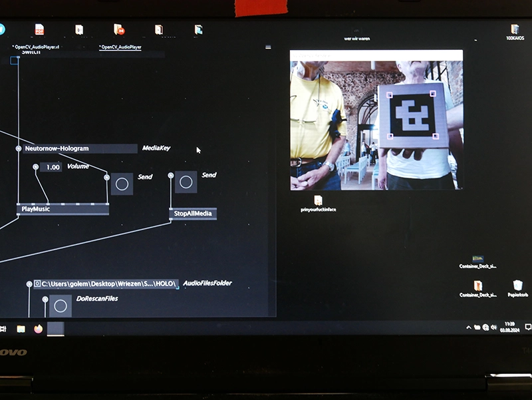
Task: Open the prinyourfuckinface desktop file
Action: coord(318,204)
